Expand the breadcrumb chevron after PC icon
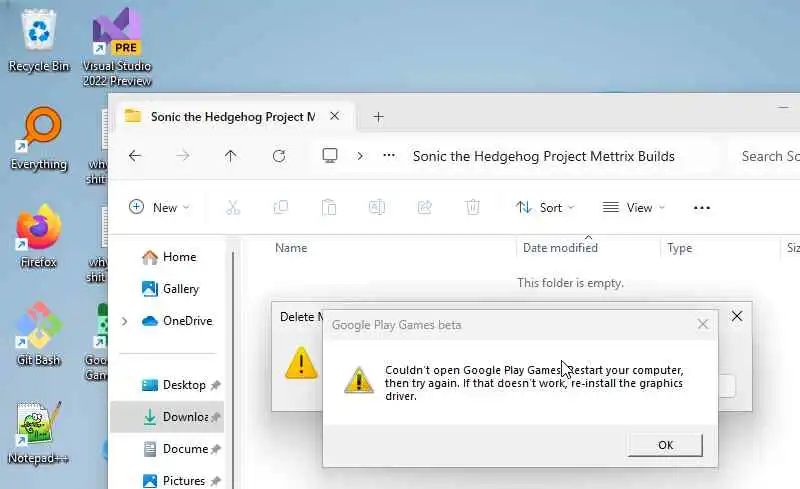This screenshot has height=489, width=800. 360,156
